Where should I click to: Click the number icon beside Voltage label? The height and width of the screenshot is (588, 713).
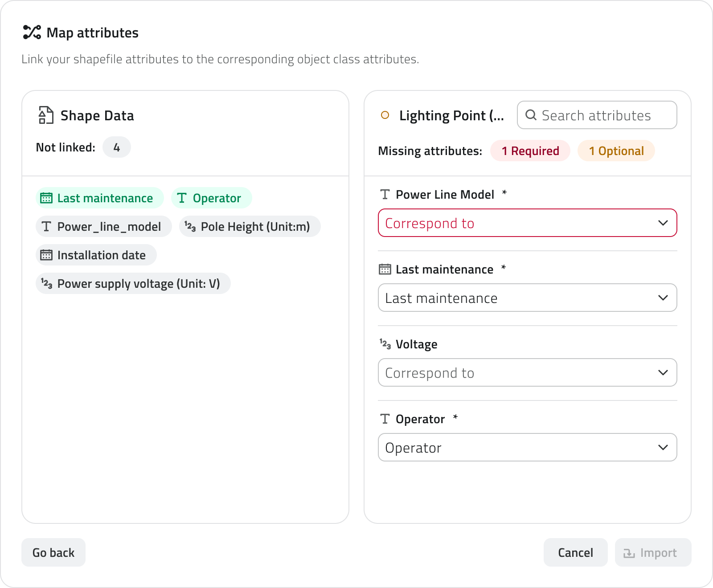tap(385, 344)
